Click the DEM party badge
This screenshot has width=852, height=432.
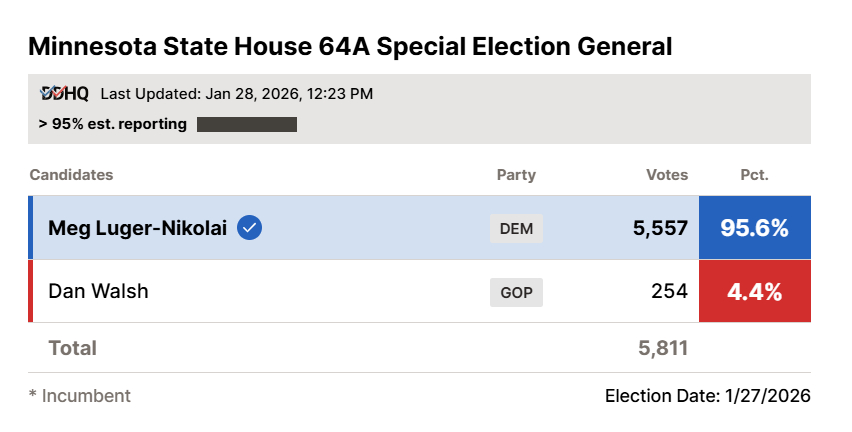(516, 228)
